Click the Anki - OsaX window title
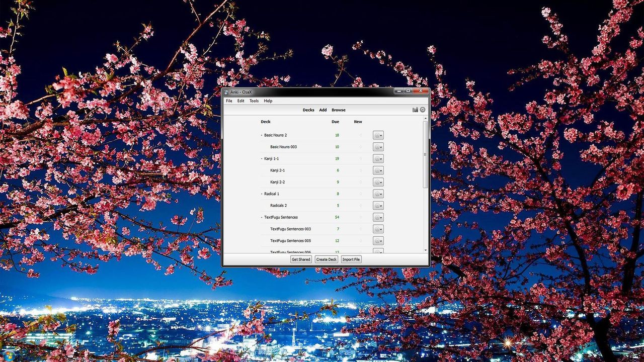 click(x=241, y=92)
